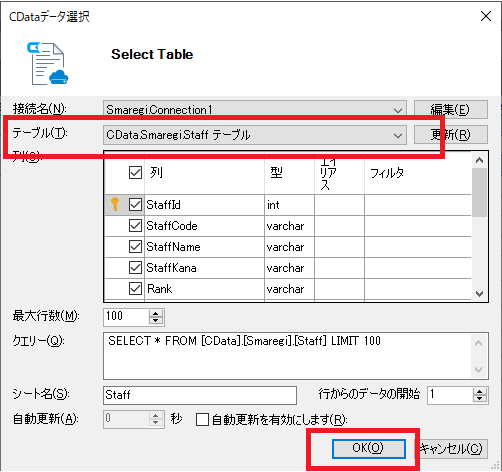Image resolution: width=502 pixels, height=472 pixels.
Task: Click the varchar type cell for StaffCode
Action: (289, 226)
